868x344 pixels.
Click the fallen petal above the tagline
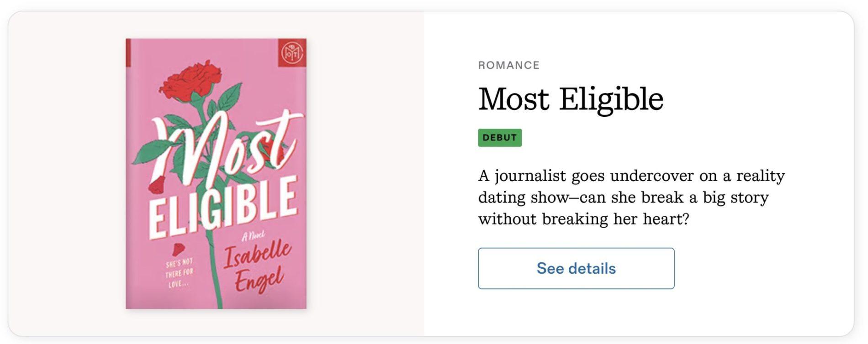tap(178, 249)
